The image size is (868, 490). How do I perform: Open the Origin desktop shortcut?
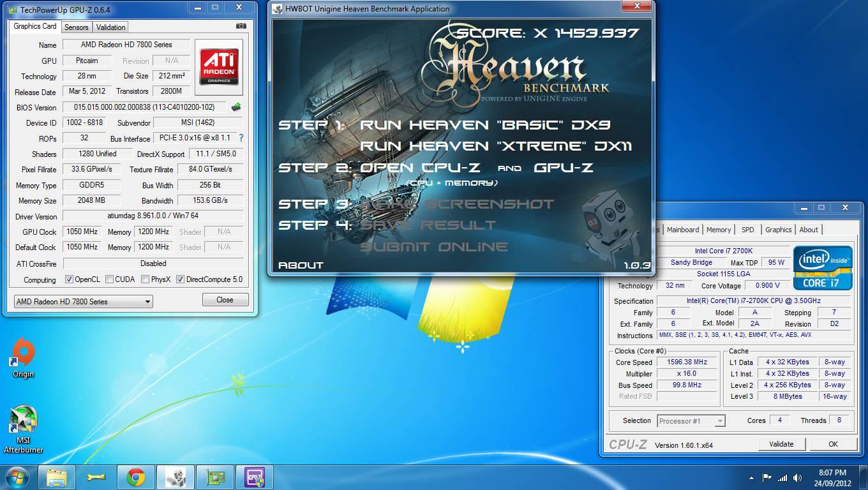point(23,359)
